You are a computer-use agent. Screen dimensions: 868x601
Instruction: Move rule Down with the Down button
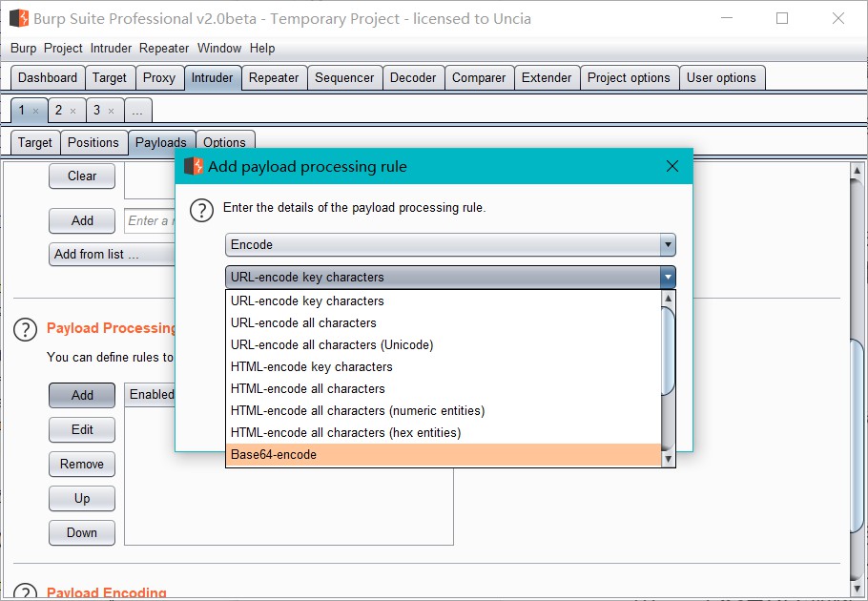(82, 532)
